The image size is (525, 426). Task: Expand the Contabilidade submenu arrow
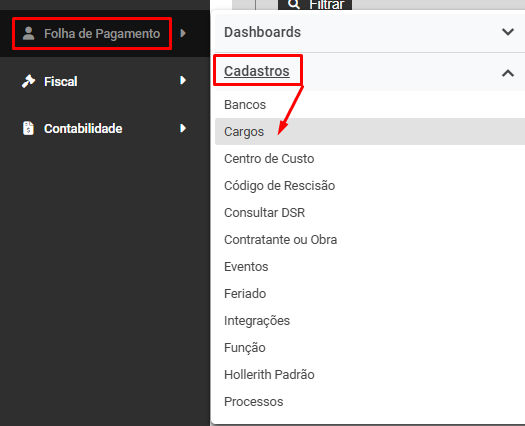point(183,128)
